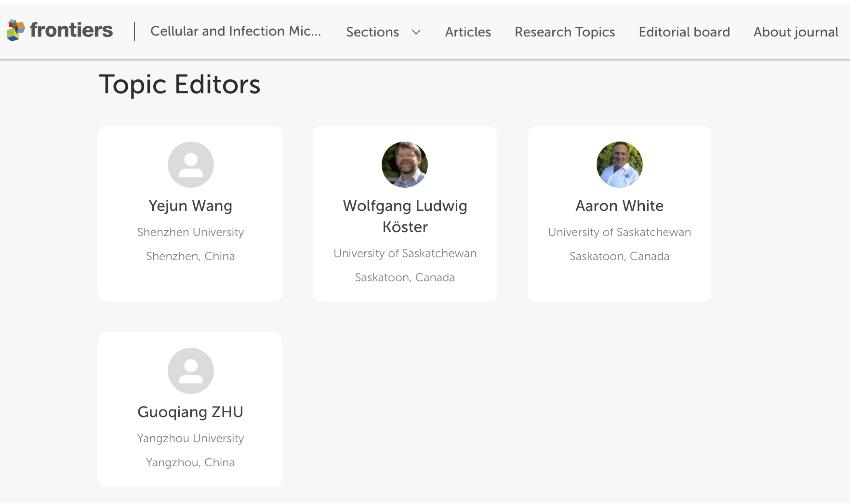This screenshot has height=504, width=850.
Task: Open Yejun Wang's name link
Action: pos(191,206)
